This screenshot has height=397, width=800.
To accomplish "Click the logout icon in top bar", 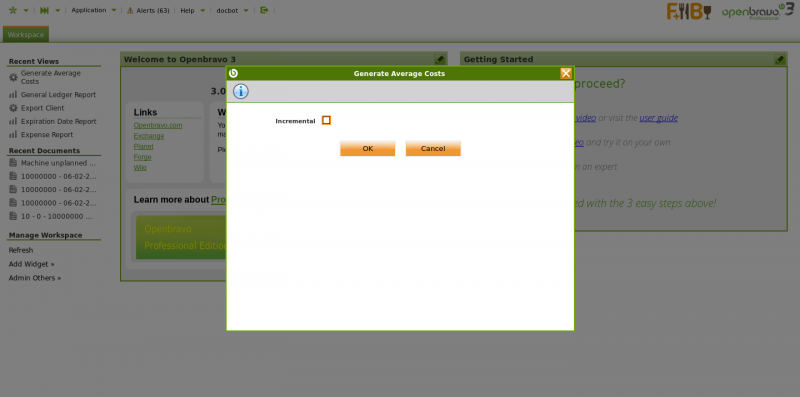I will (x=264, y=10).
